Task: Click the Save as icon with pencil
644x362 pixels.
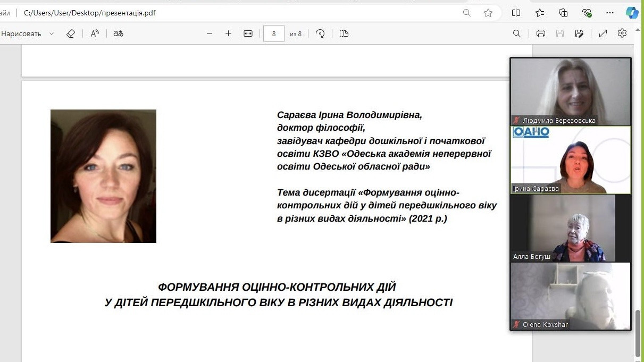Action: point(579,33)
